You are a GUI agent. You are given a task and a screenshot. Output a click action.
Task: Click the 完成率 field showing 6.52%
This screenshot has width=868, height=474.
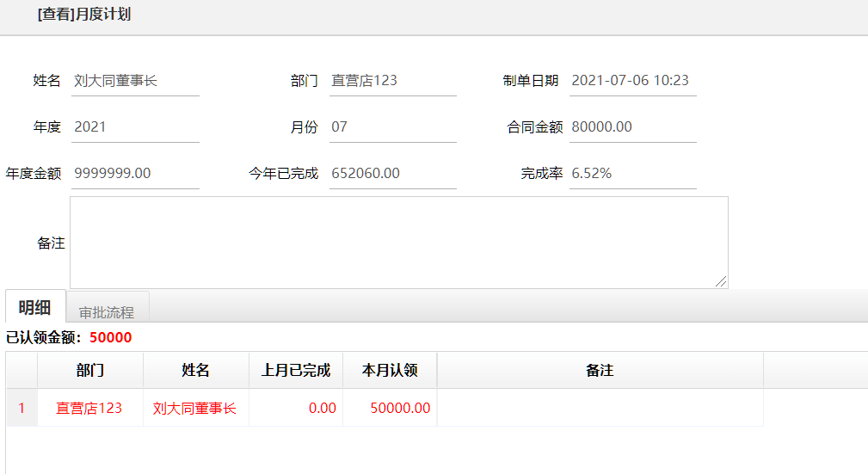pyautogui.click(x=632, y=174)
